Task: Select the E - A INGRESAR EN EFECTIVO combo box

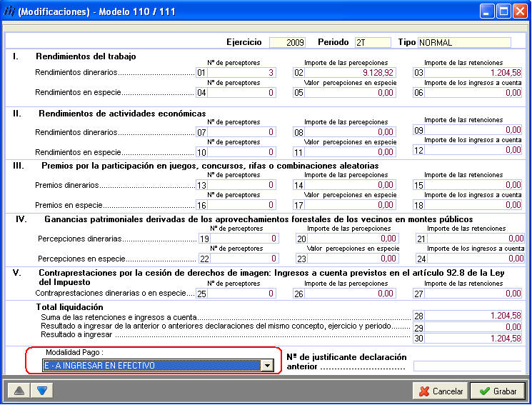Action: point(158,365)
